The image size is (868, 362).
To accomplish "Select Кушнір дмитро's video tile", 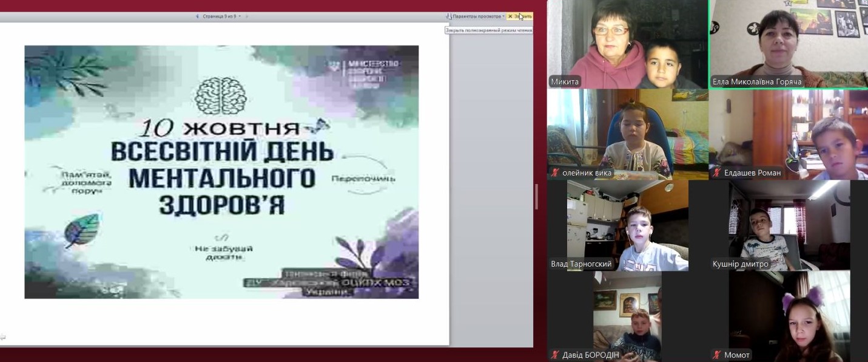I will click(x=788, y=225).
